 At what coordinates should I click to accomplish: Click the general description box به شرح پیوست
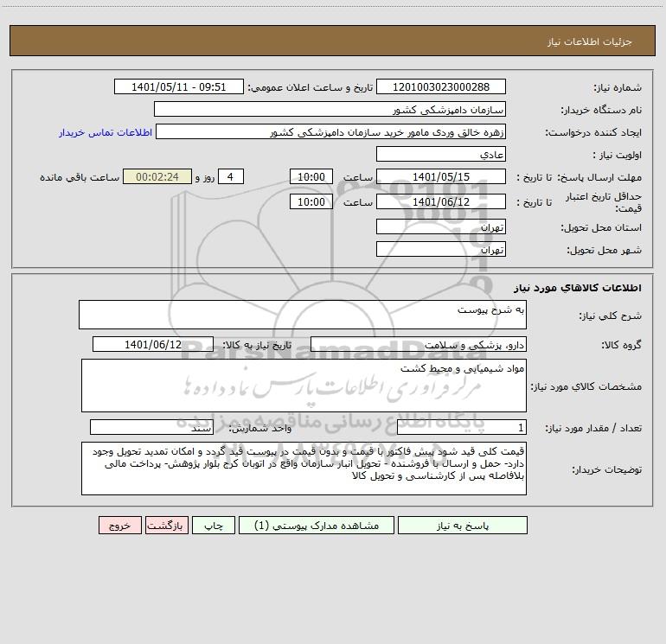pyautogui.click(x=303, y=315)
